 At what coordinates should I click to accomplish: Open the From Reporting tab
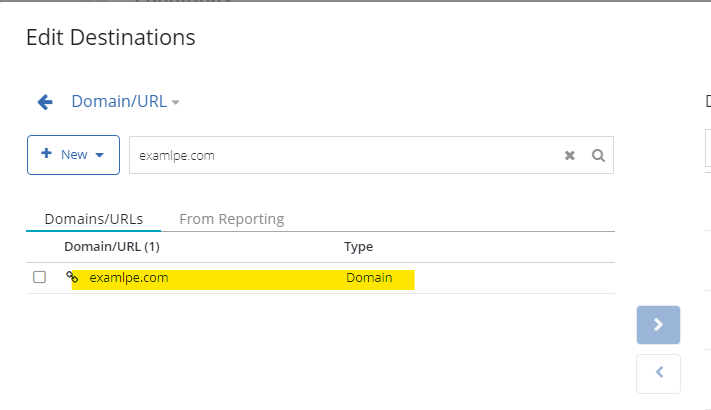(x=231, y=218)
